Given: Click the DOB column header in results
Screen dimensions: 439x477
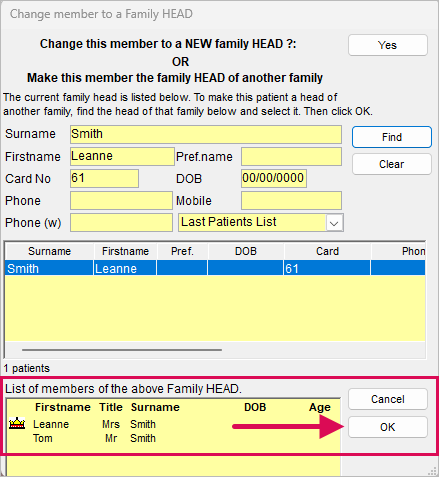Looking at the screenshot, I should coord(246,251).
